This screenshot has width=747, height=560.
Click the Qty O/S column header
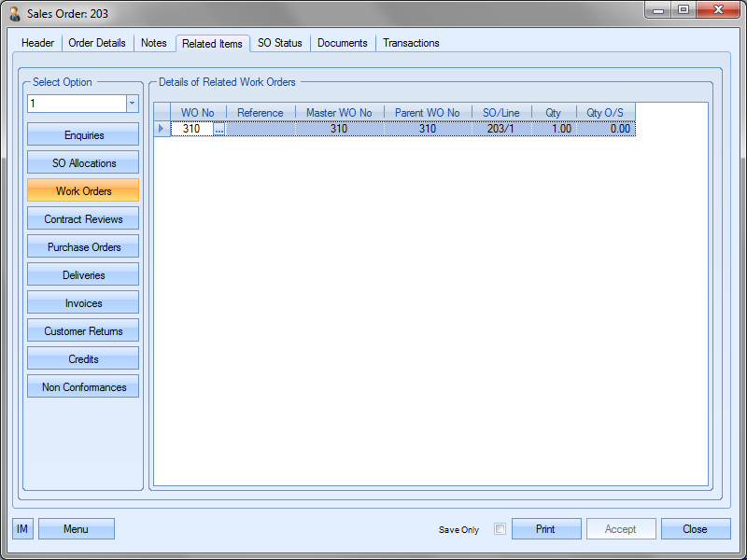pyautogui.click(x=605, y=113)
